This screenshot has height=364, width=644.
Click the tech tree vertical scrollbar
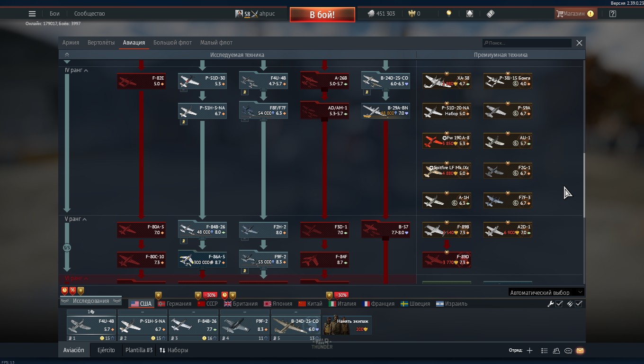[x=583, y=185]
